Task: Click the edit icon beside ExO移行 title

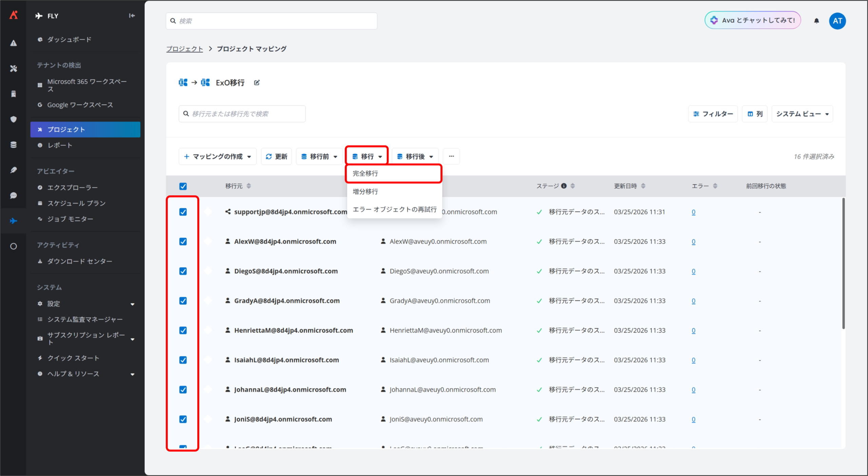Action: (257, 82)
